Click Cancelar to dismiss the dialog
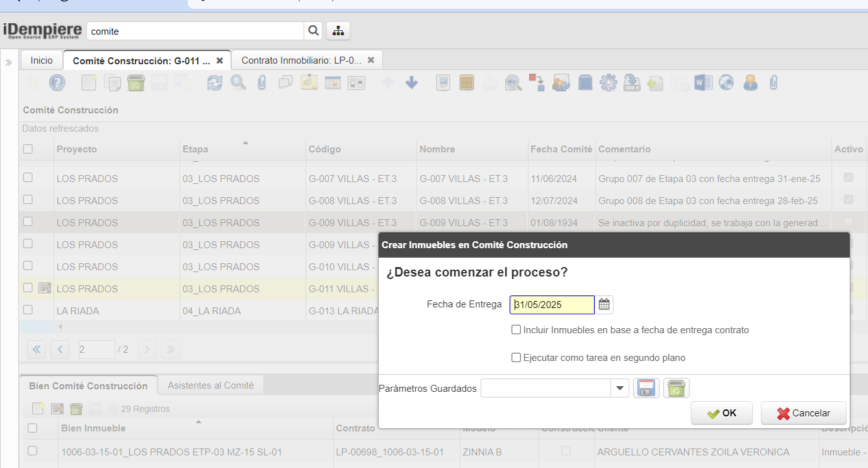Screen dimensions: 868x468 [804, 413]
